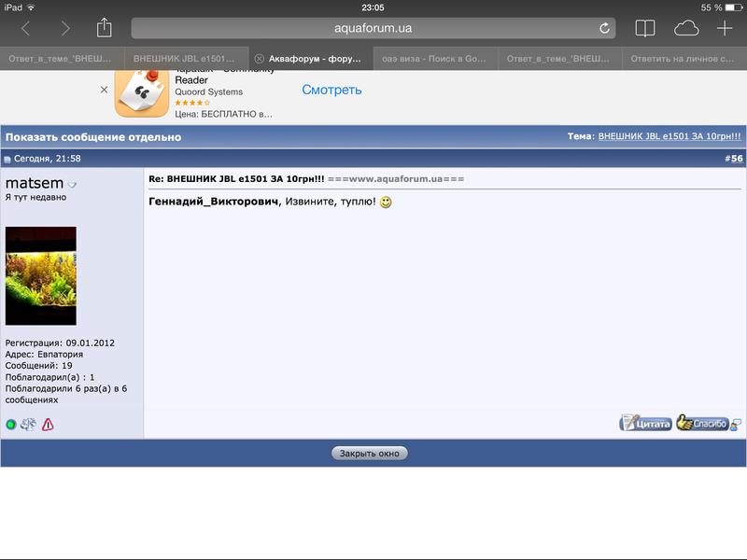The width and height of the screenshot is (747, 560).
Task: Add a new Safari tab
Action: tap(725, 28)
